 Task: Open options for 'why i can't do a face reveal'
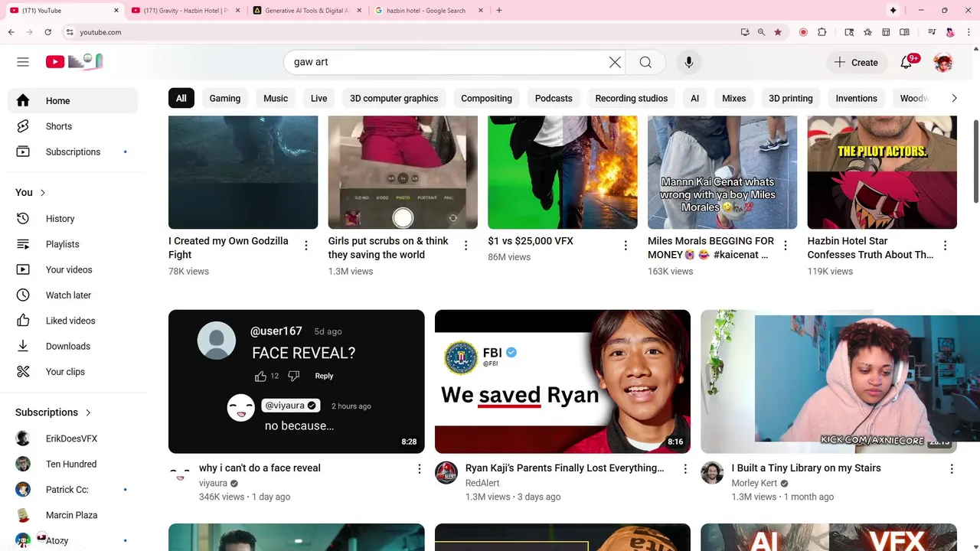(419, 469)
